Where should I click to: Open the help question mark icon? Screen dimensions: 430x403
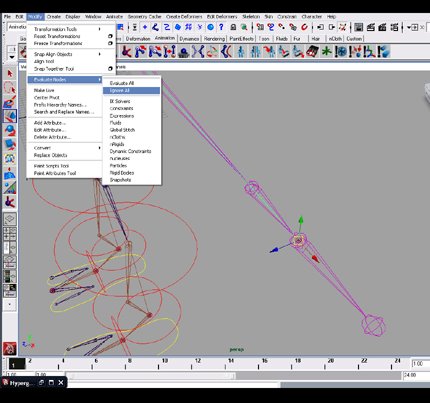(221, 27)
